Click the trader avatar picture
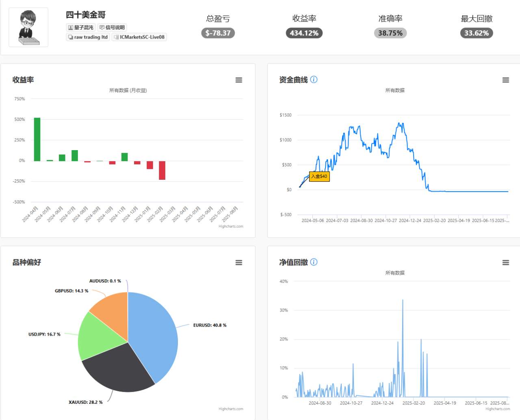The width and height of the screenshot is (520, 420). click(28, 27)
